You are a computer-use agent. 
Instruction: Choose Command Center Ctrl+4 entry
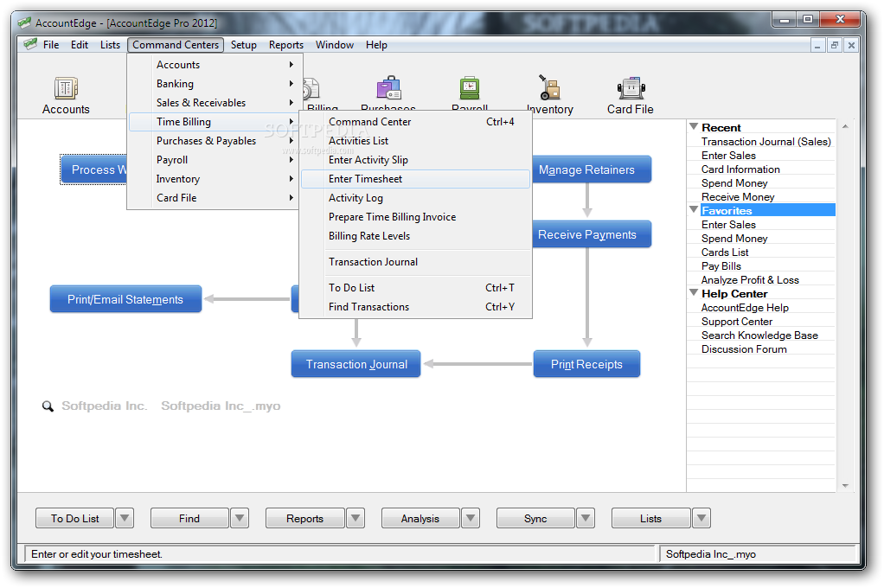click(x=415, y=121)
